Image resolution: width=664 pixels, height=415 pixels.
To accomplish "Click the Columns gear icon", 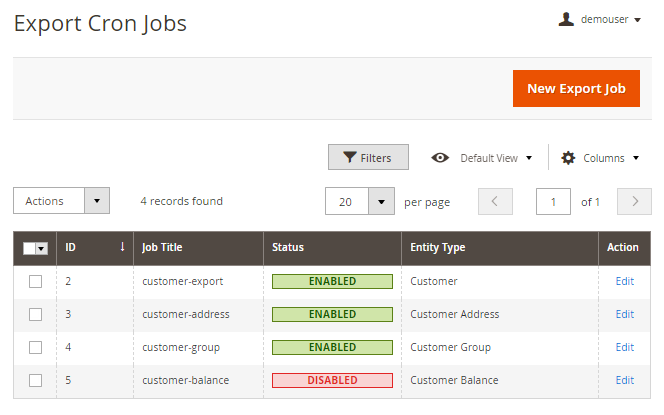I will [x=568, y=158].
